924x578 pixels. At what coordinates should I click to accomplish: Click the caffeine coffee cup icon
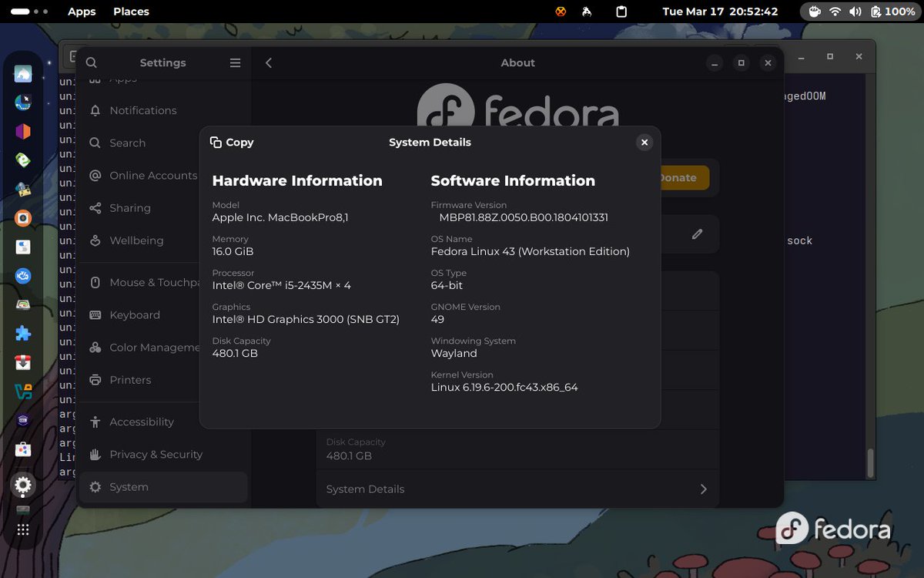815,12
